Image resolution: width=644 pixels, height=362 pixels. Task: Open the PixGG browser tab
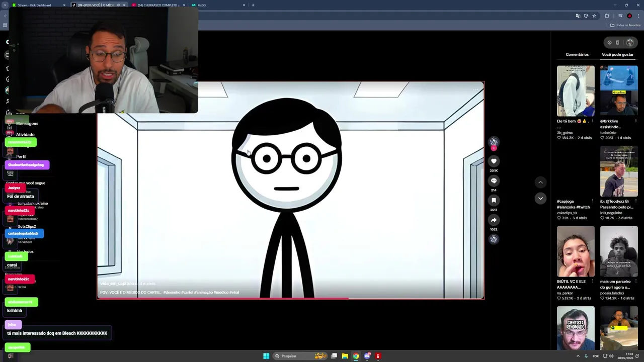click(x=218, y=5)
